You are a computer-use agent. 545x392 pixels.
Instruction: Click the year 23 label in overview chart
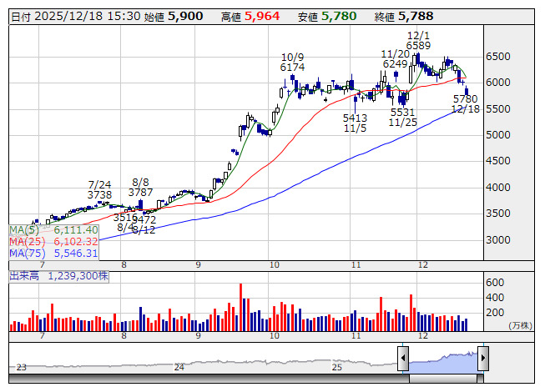coord(21,367)
